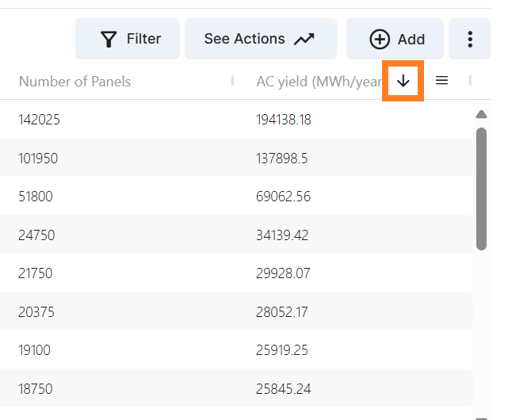Click the vertical scrollbar thumb
The width and height of the screenshot is (508, 420).
click(481, 189)
